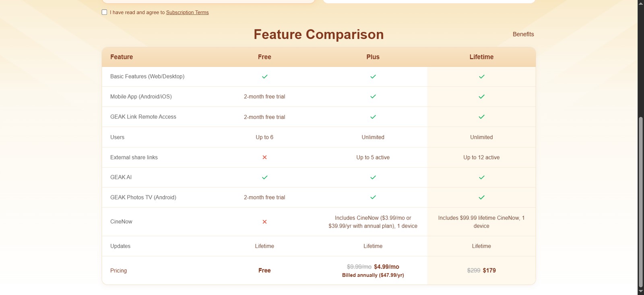
Task: Click the bold 'Free' price in Pricing row
Action: [264, 270]
